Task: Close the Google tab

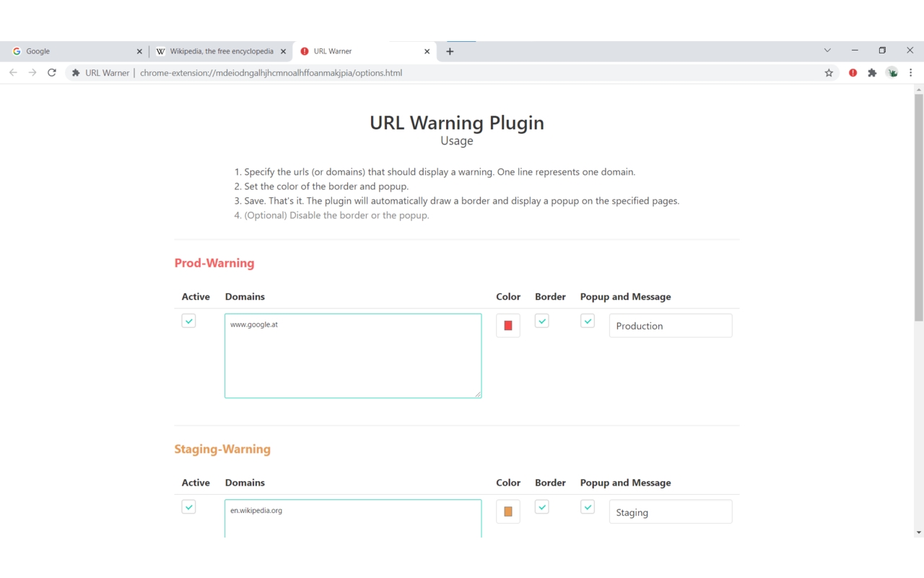Action: [139, 51]
